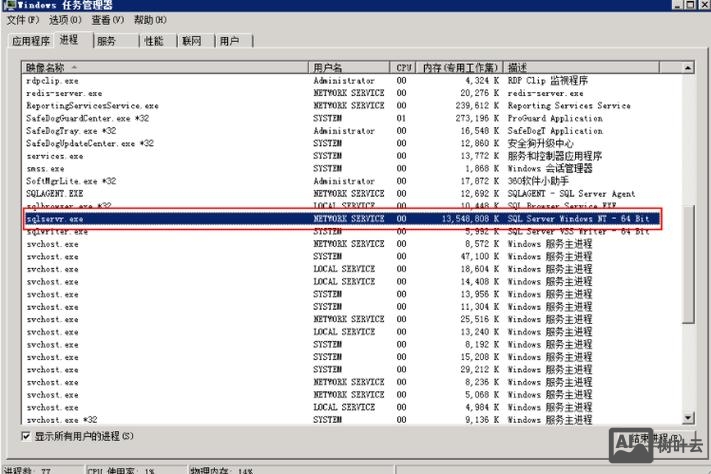Click the ProGuard Application description

555,118
